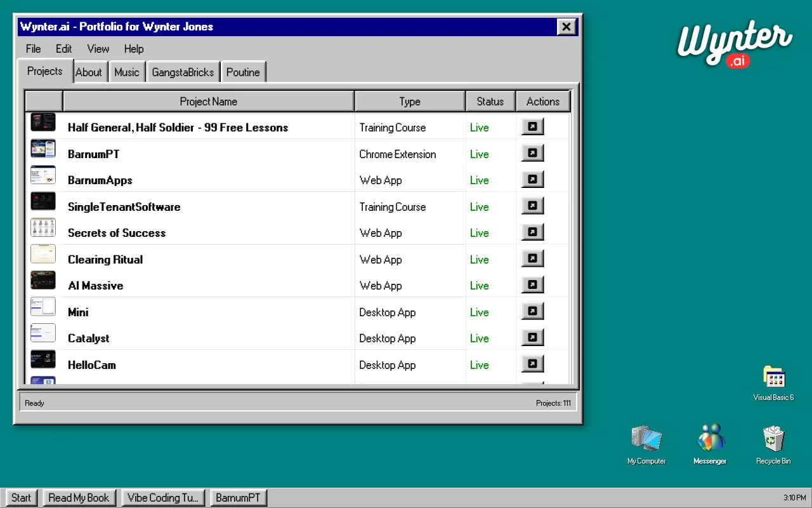
Task: Open the Edit menu
Action: [63, 49]
